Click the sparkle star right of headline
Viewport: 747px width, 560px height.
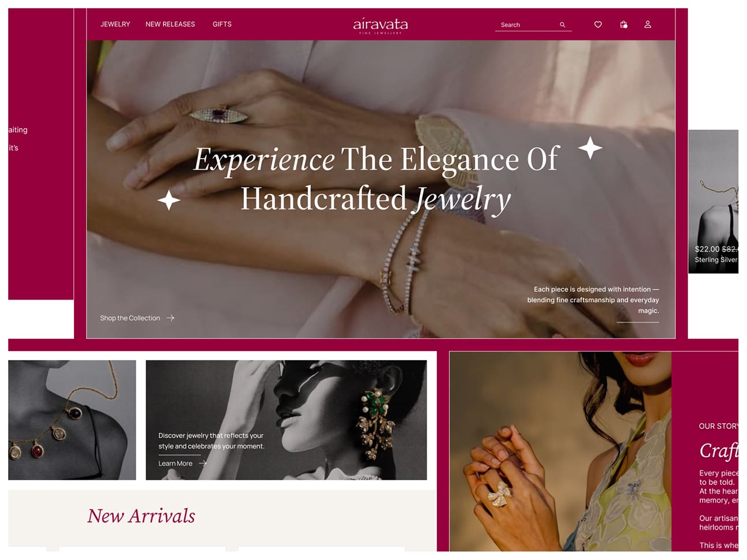click(590, 148)
